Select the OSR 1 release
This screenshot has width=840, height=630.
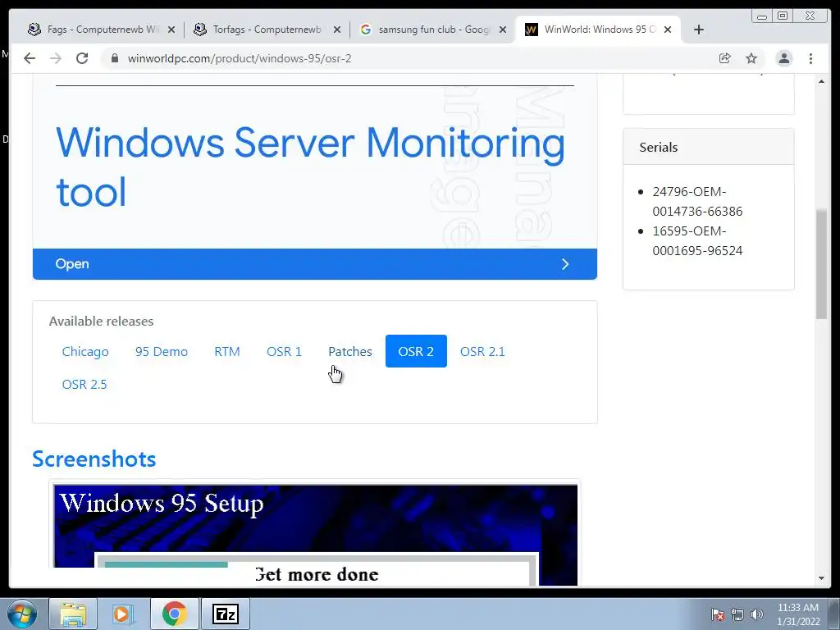[x=284, y=351]
